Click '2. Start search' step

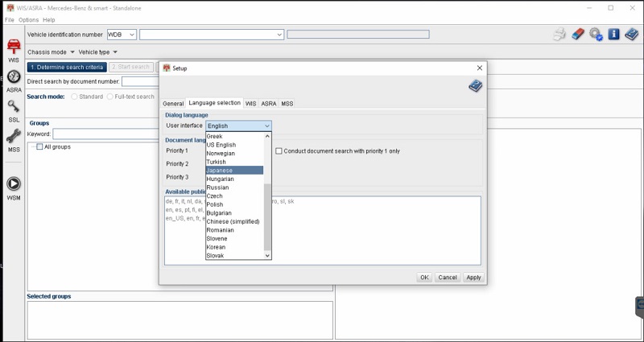coord(131,67)
